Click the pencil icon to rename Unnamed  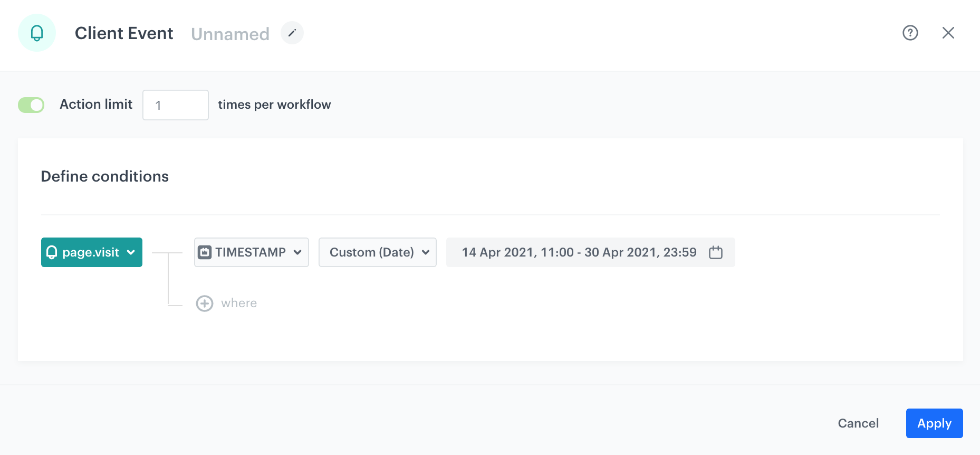coord(292,33)
